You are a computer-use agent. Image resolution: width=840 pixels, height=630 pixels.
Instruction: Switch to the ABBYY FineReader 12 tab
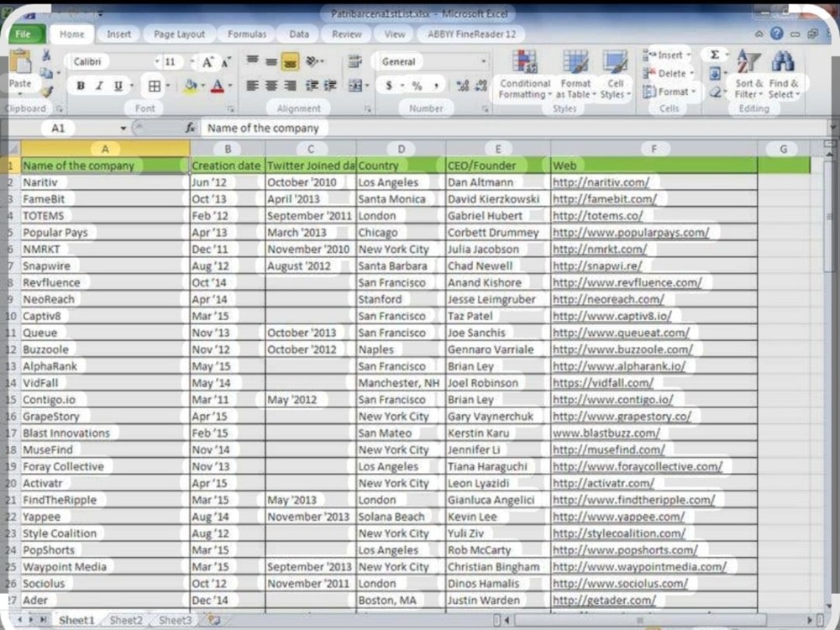[x=471, y=34]
